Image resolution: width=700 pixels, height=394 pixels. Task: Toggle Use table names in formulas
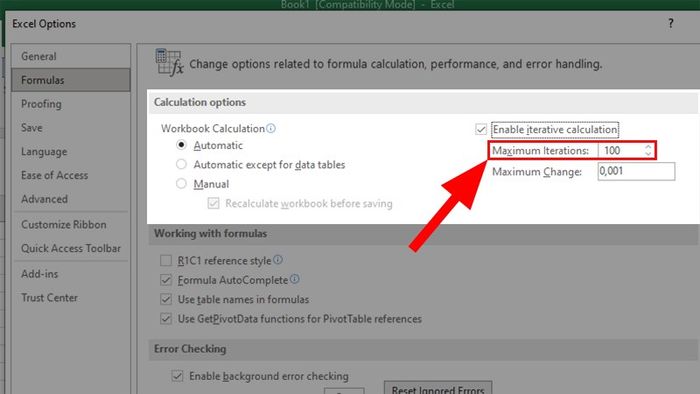click(166, 299)
